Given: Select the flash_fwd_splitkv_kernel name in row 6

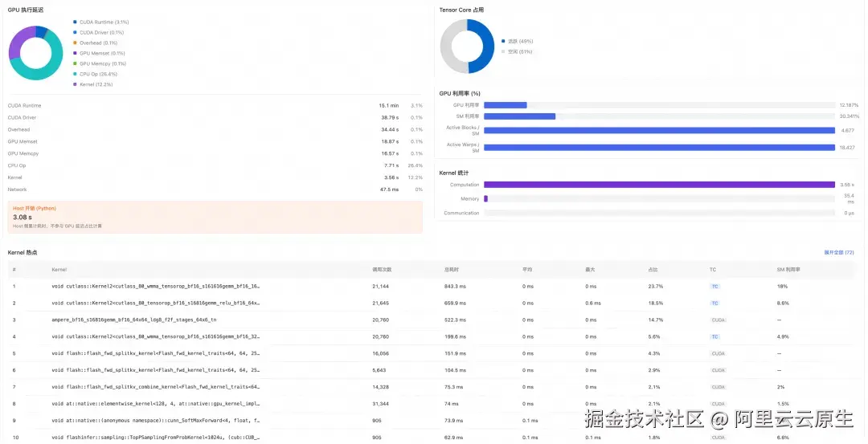Looking at the screenshot, I should (x=156, y=370).
